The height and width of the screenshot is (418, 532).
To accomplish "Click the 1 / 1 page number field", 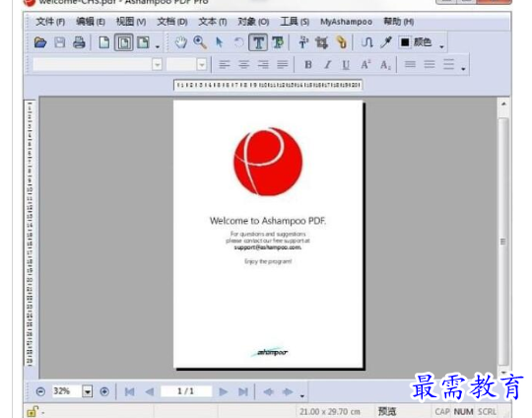I will coord(185,391).
